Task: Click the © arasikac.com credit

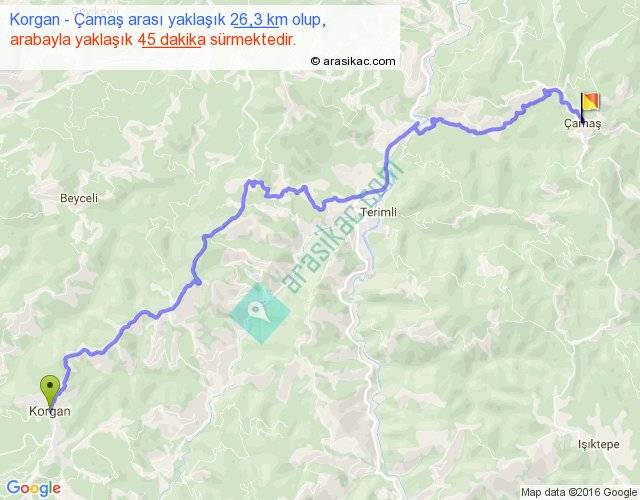Action: pyautogui.click(x=353, y=61)
